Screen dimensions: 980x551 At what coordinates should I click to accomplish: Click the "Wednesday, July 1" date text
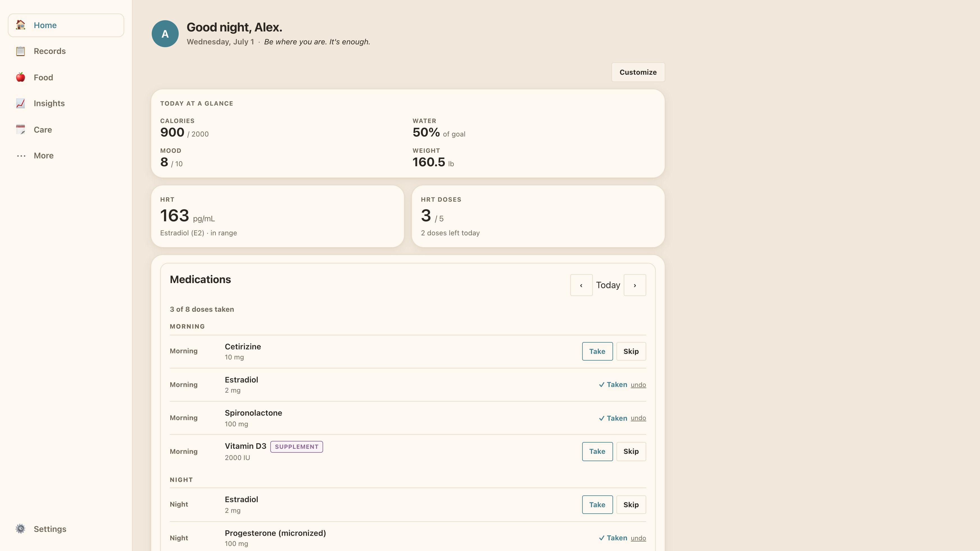click(220, 42)
